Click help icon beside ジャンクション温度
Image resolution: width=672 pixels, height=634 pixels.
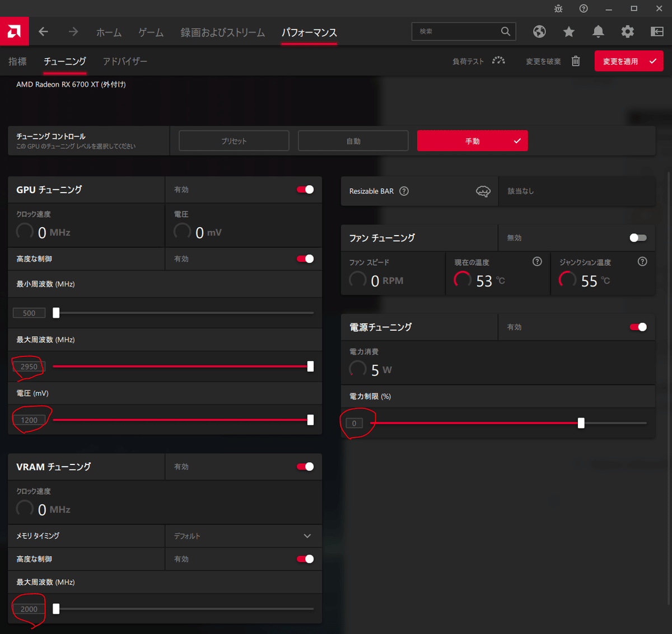[642, 261]
